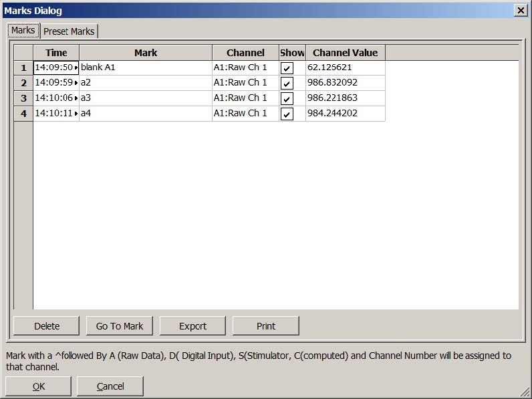This screenshot has width=532, height=399.
Task: Export the marks list
Action: [192, 326]
